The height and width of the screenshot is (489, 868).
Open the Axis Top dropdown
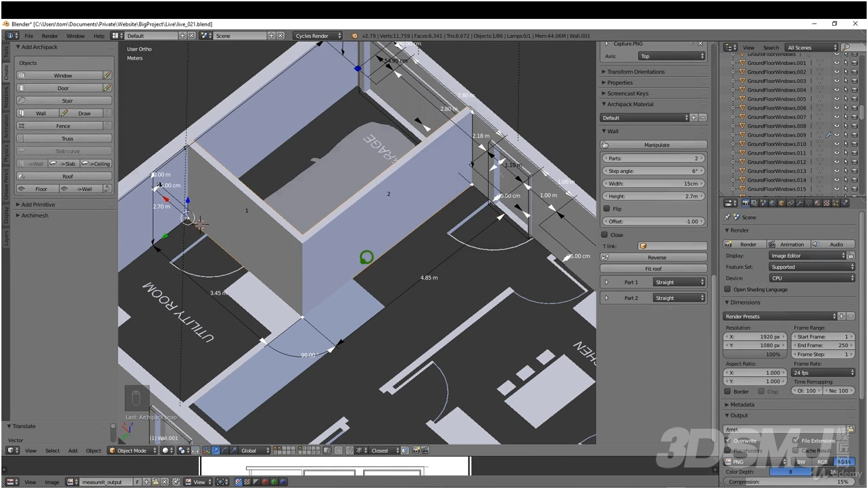pos(671,57)
